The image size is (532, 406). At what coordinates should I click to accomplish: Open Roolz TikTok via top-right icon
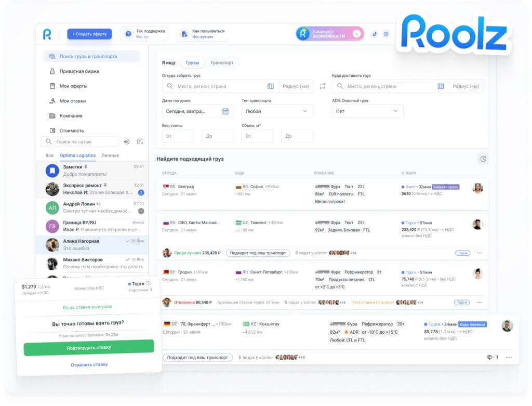point(374,34)
